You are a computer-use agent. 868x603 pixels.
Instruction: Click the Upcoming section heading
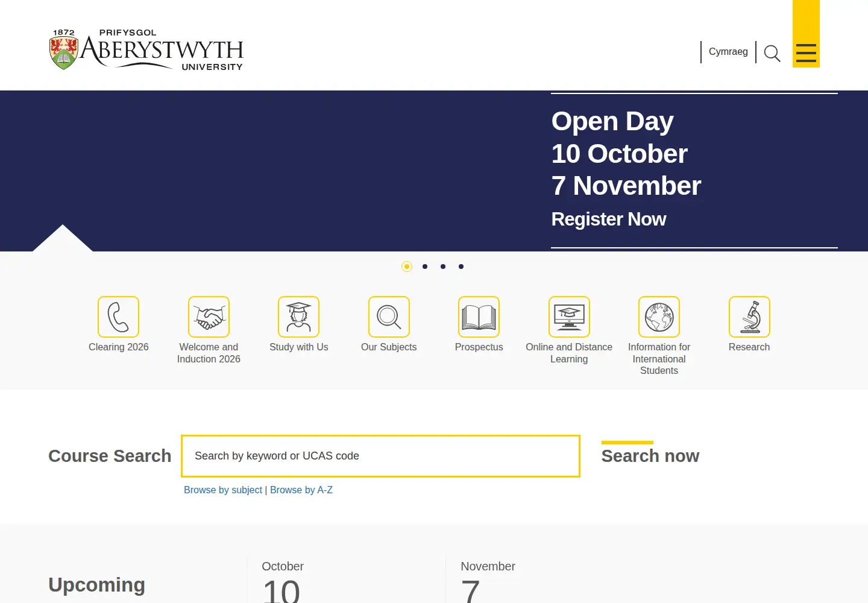point(97,585)
